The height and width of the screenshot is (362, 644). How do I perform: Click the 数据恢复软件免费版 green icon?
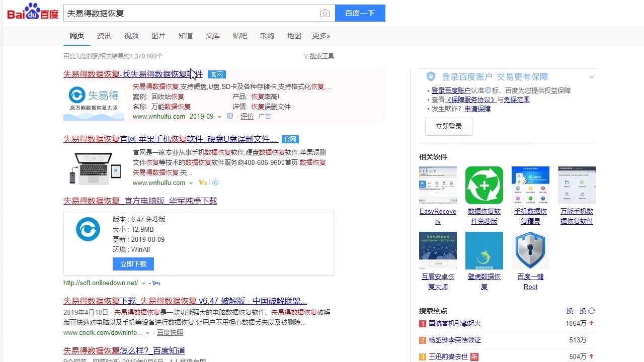(484, 185)
